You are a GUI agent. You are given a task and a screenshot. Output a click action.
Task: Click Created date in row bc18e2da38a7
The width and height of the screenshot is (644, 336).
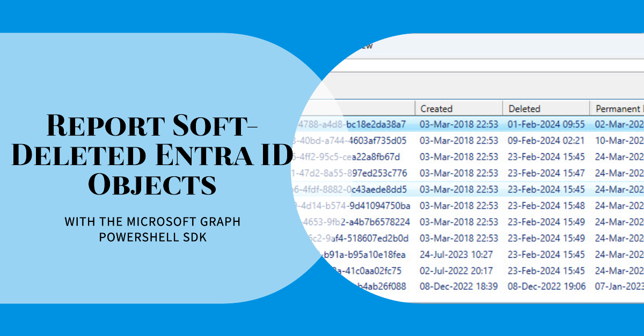tap(459, 124)
